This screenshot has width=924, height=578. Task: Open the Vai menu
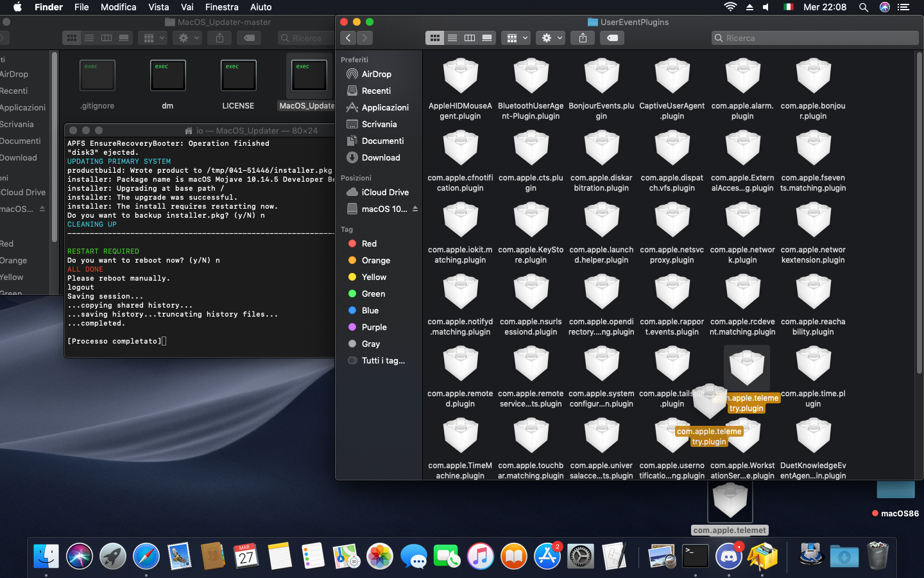[187, 7]
